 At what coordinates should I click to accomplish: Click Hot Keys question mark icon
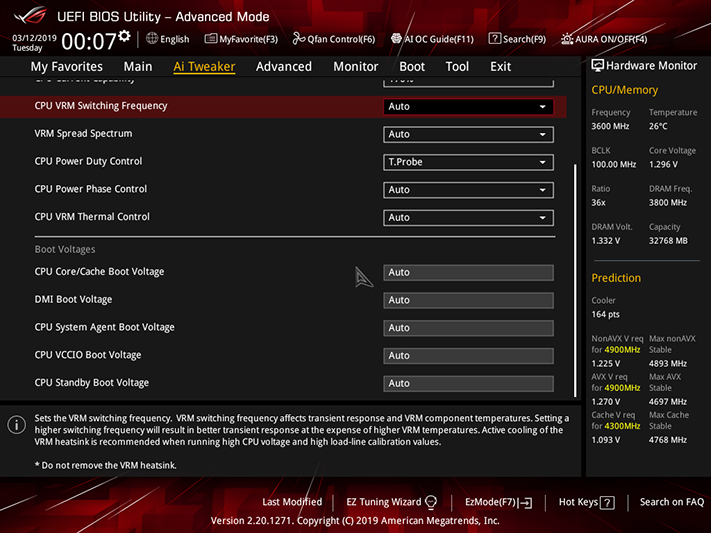[607, 503]
